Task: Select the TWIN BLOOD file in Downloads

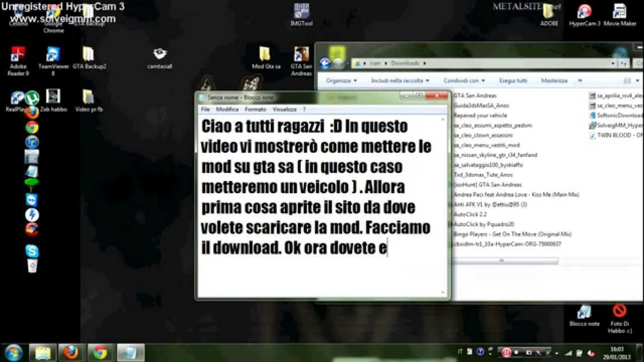Action: (x=616, y=135)
